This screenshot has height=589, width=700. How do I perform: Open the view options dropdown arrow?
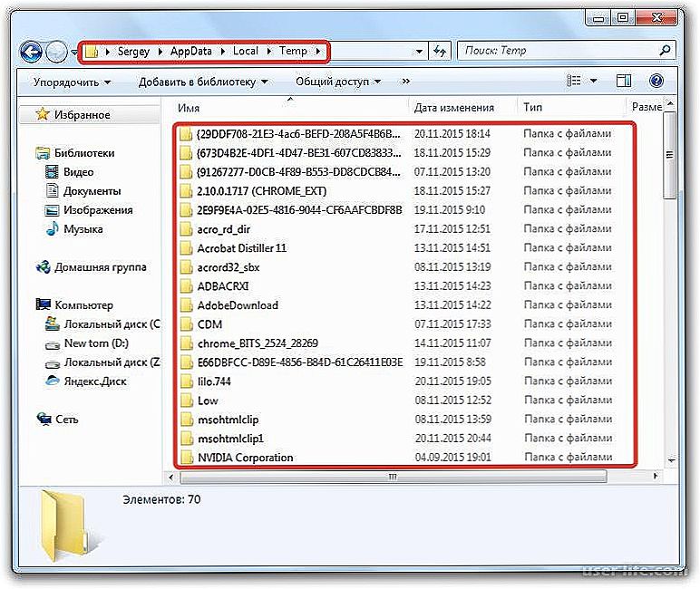[593, 82]
